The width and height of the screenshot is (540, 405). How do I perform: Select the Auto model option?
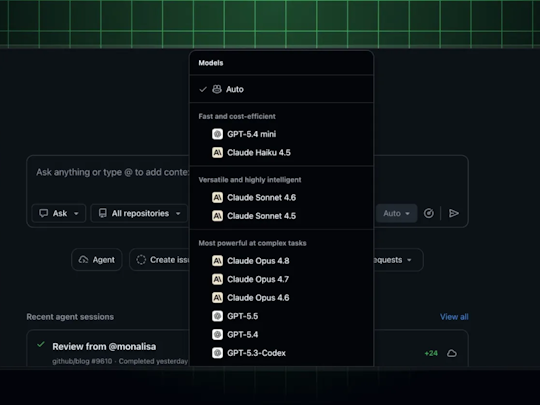281,89
